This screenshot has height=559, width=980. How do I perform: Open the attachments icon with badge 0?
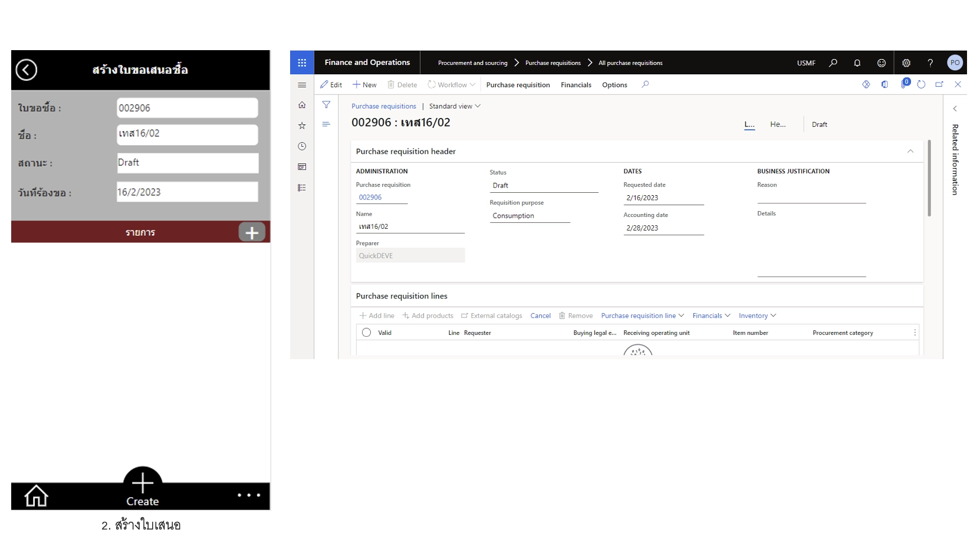(905, 84)
